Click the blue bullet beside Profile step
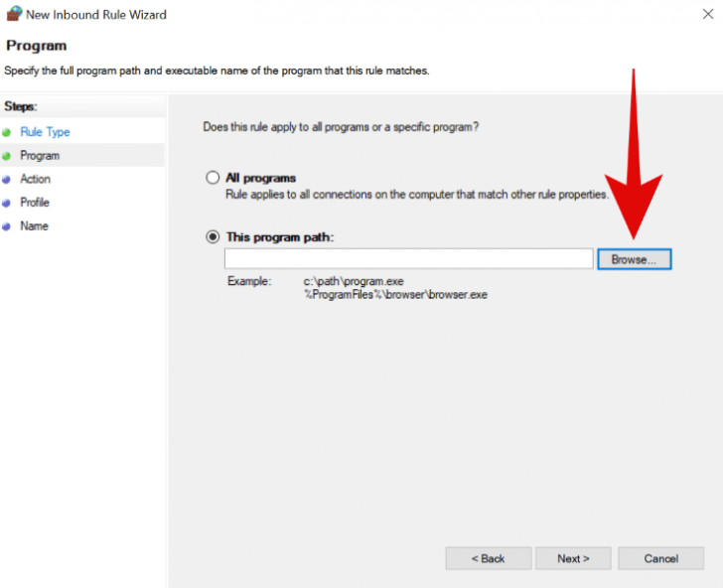Image resolution: width=723 pixels, height=588 pixels. coord(7,203)
